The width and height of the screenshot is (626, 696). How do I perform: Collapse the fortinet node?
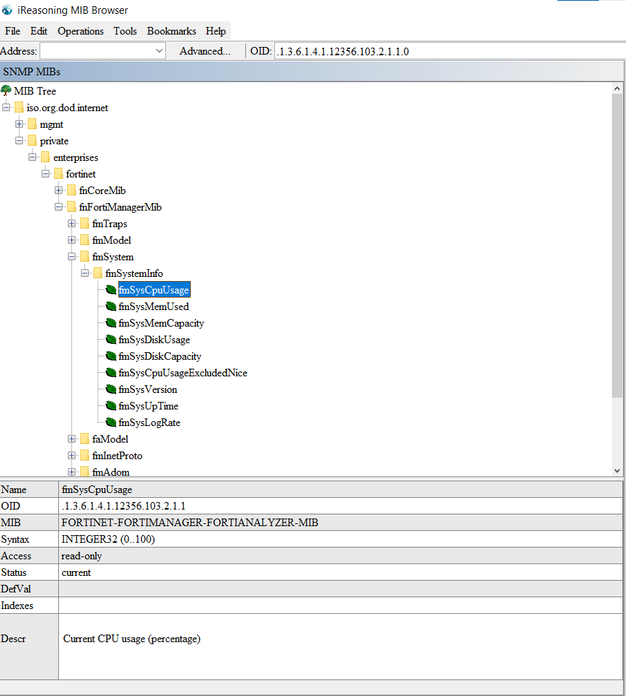(x=45, y=174)
